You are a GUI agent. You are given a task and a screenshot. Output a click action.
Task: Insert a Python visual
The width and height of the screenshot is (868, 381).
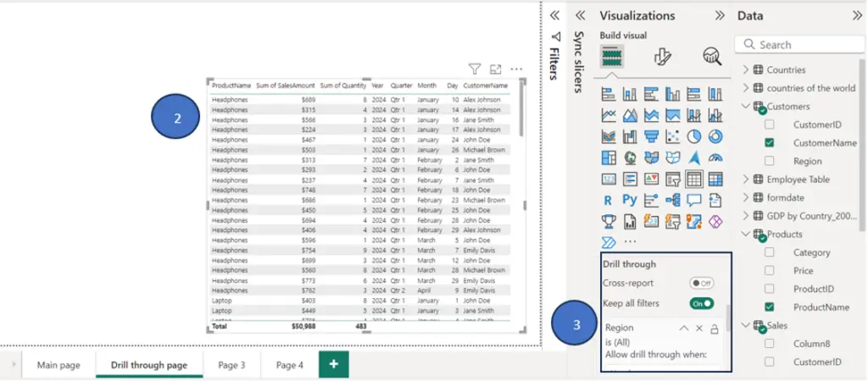pyautogui.click(x=630, y=200)
